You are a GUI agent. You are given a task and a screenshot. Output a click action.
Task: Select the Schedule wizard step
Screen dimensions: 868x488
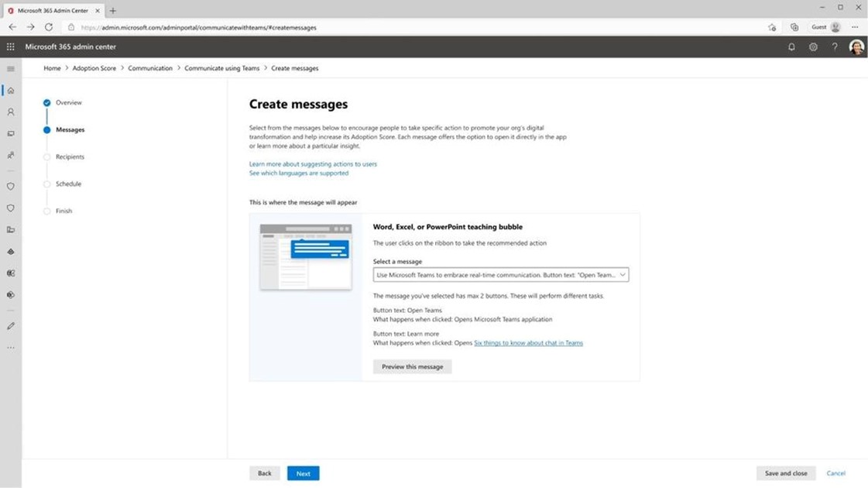(x=68, y=184)
